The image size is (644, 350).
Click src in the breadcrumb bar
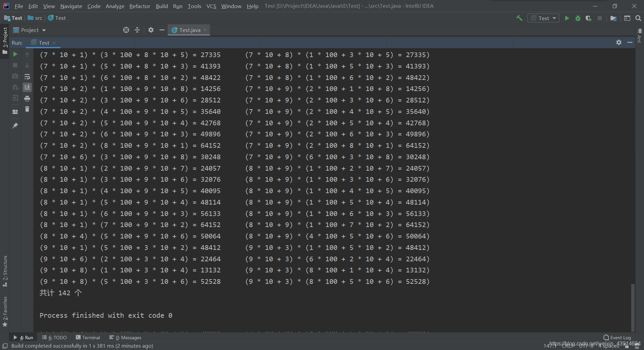click(35, 18)
